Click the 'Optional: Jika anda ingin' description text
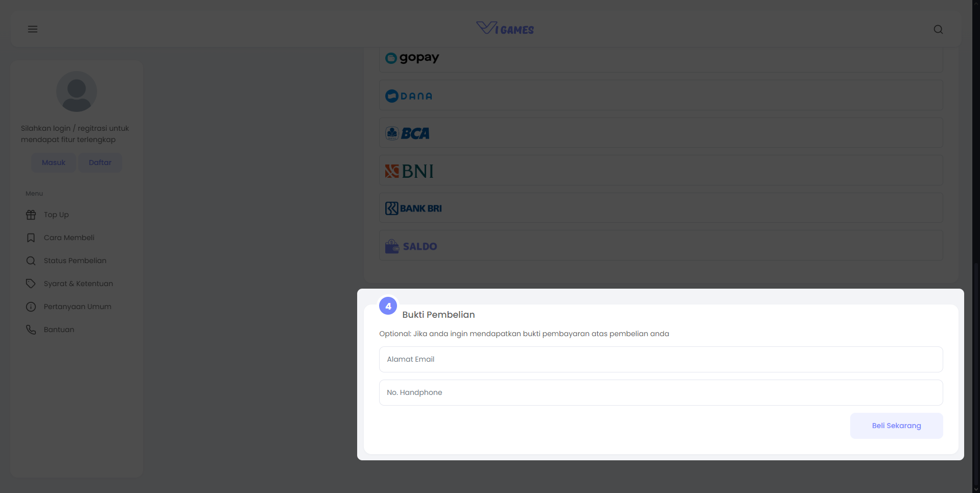 524,334
